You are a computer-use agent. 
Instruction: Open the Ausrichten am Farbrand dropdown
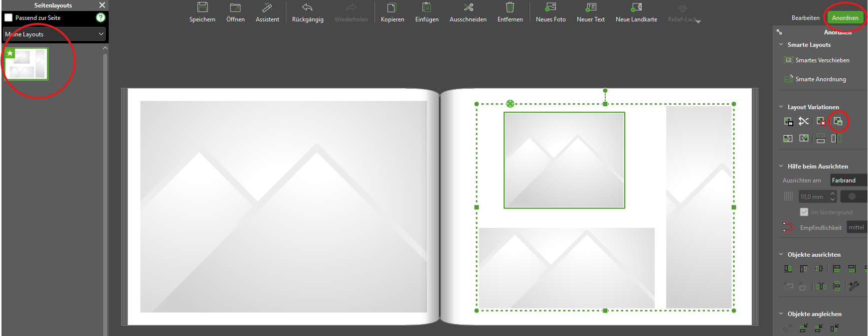[849, 180]
